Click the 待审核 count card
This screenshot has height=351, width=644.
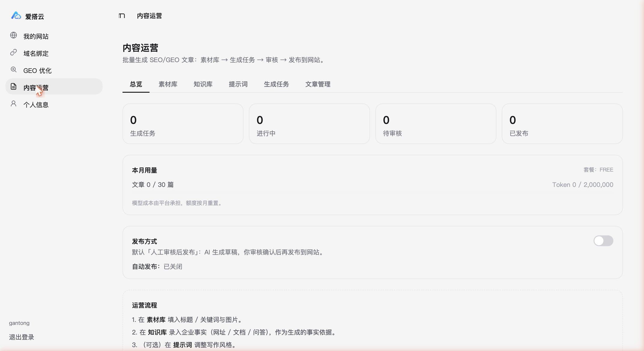point(436,124)
